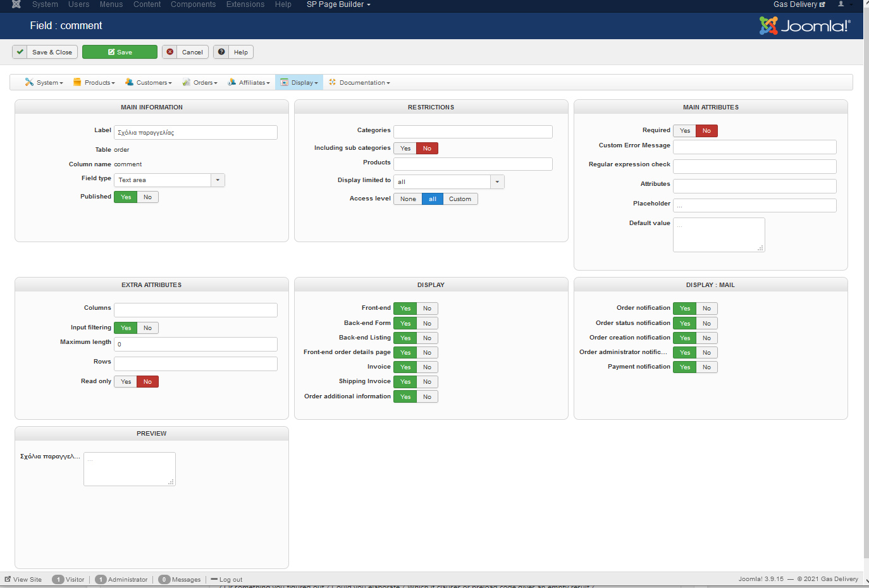This screenshot has height=588, width=869.
Task: Open the System tools icon menu
Action: coord(29,82)
